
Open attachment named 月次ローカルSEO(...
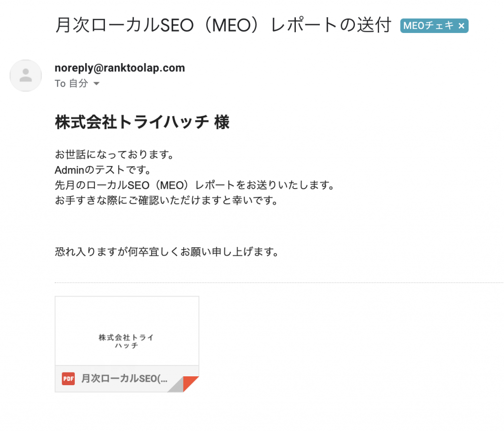click(125, 379)
